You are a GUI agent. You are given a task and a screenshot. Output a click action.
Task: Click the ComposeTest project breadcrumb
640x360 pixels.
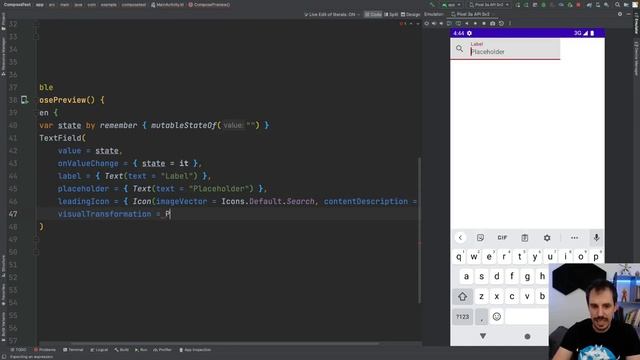coord(17,4)
